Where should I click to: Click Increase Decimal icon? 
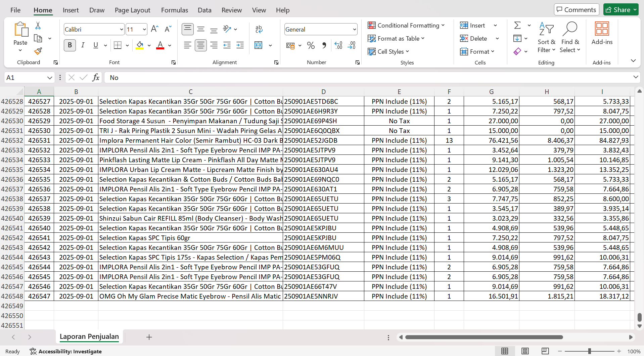(338, 45)
